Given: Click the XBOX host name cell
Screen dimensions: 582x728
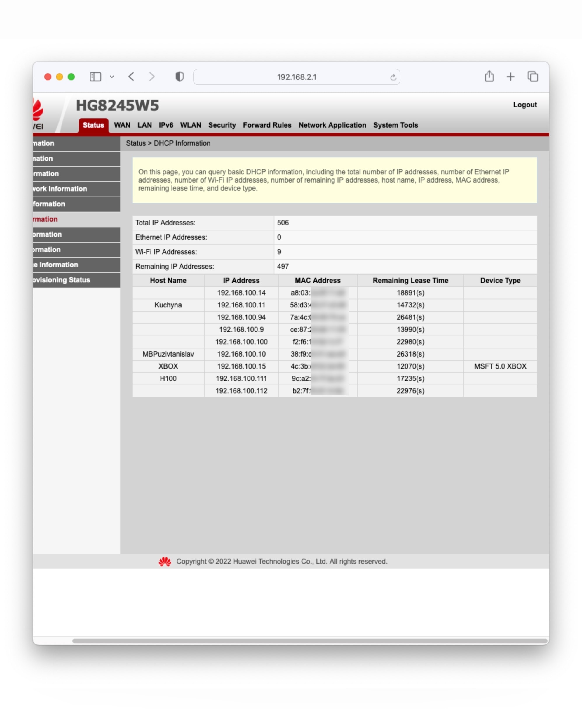Looking at the screenshot, I should pos(168,366).
